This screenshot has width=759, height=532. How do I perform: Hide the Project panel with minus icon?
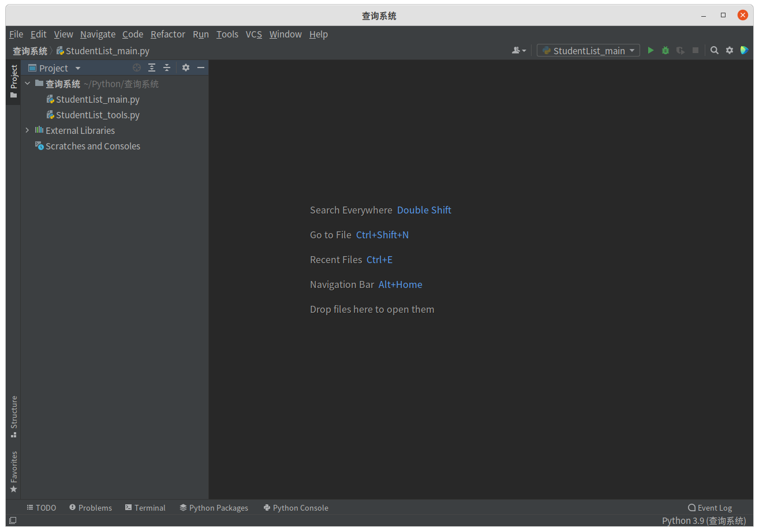tap(201, 68)
